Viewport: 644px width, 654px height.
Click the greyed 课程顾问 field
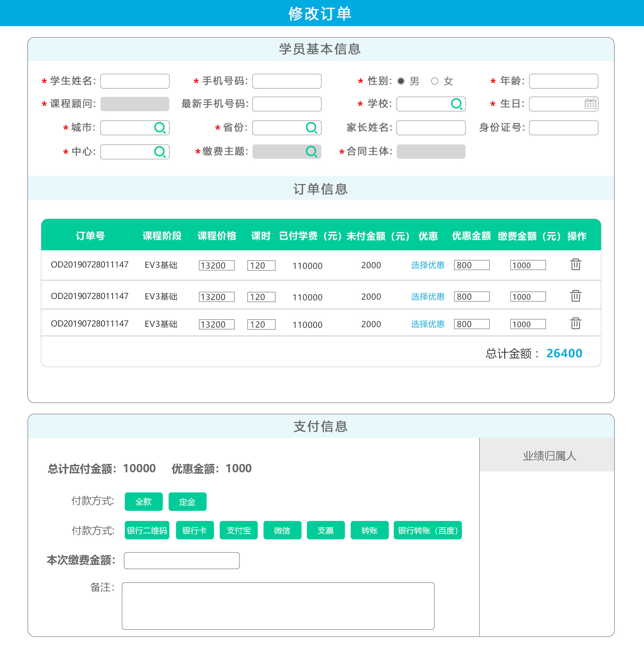tap(135, 104)
